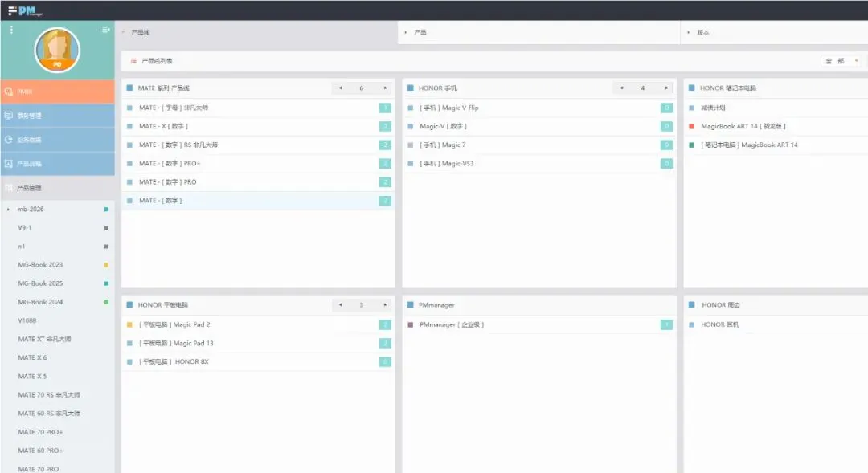Select V9-1 in the sidebar tree
This screenshot has height=473, width=868.
(24, 227)
